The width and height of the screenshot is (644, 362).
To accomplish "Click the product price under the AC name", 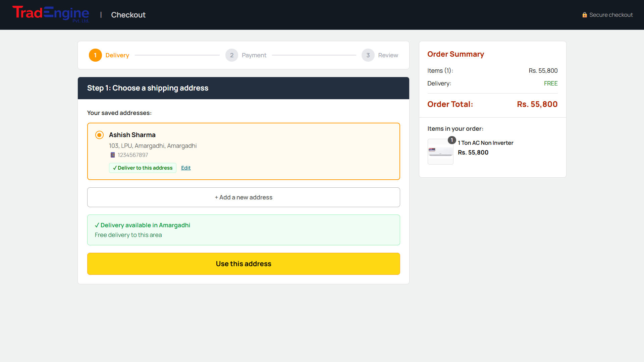I will (x=473, y=153).
